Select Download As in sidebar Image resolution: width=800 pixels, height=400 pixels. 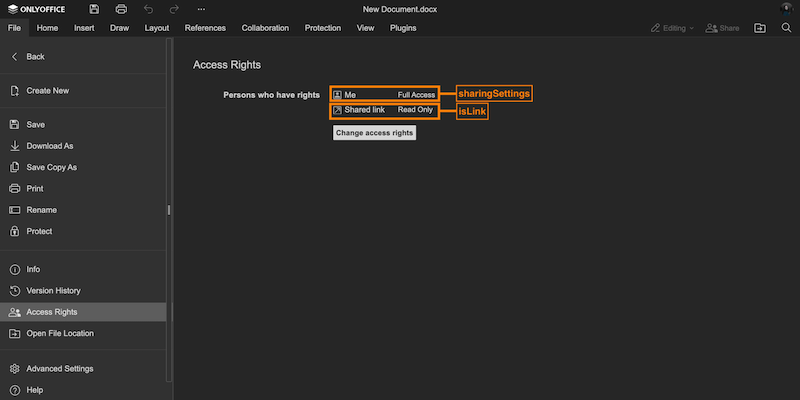tap(50, 146)
